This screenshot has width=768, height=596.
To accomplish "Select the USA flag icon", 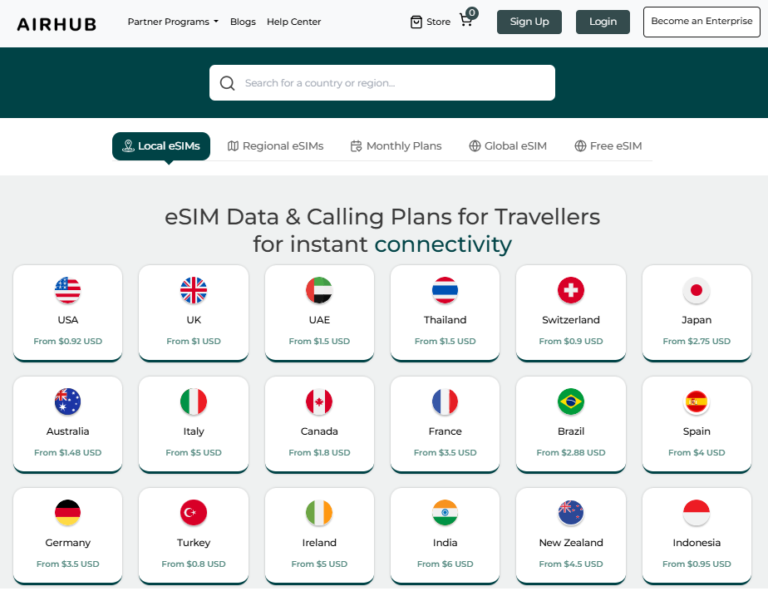I will pyautogui.click(x=68, y=290).
